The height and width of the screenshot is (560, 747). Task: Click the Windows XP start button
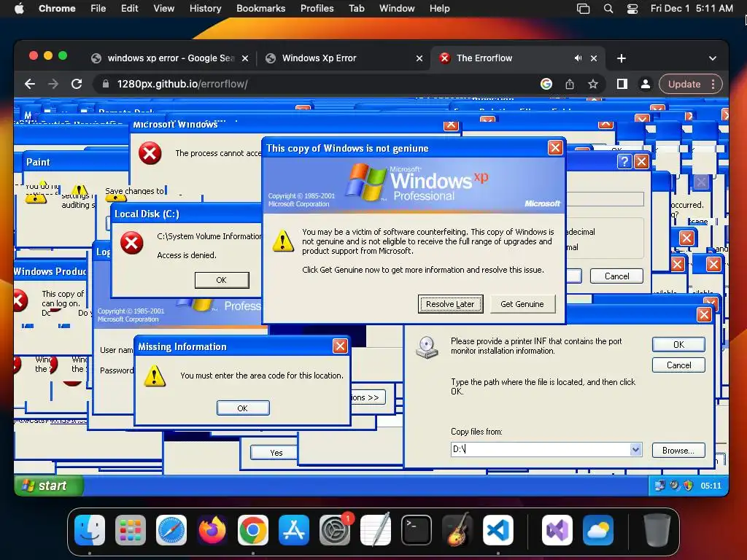(x=49, y=486)
